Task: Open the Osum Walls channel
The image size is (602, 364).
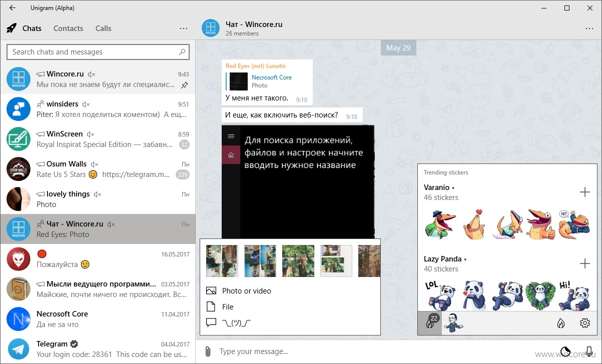Action: click(98, 168)
